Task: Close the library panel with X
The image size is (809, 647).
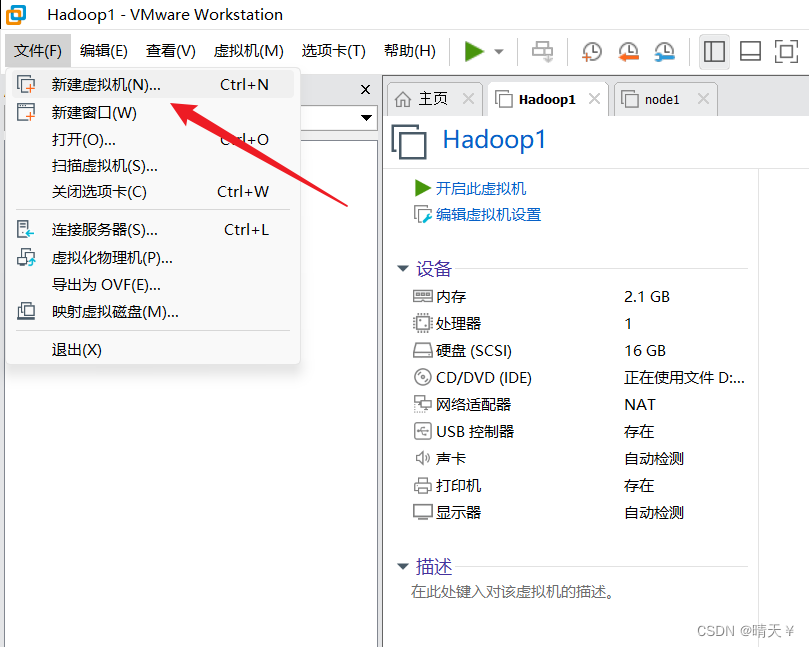Action: [x=365, y=90]
